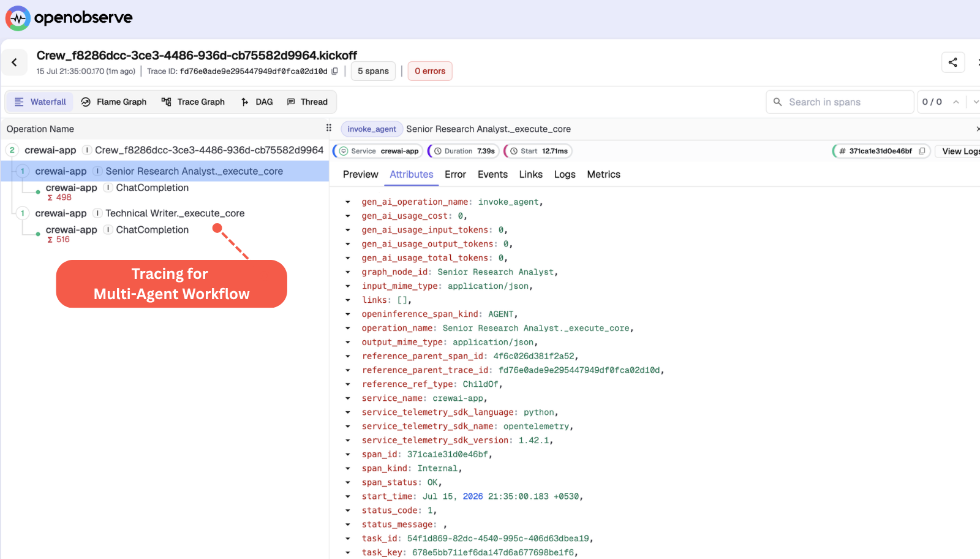Expand the span_id attribute arrow
Image resolution: width=980 pixels, height=559 pixels.
348,454
